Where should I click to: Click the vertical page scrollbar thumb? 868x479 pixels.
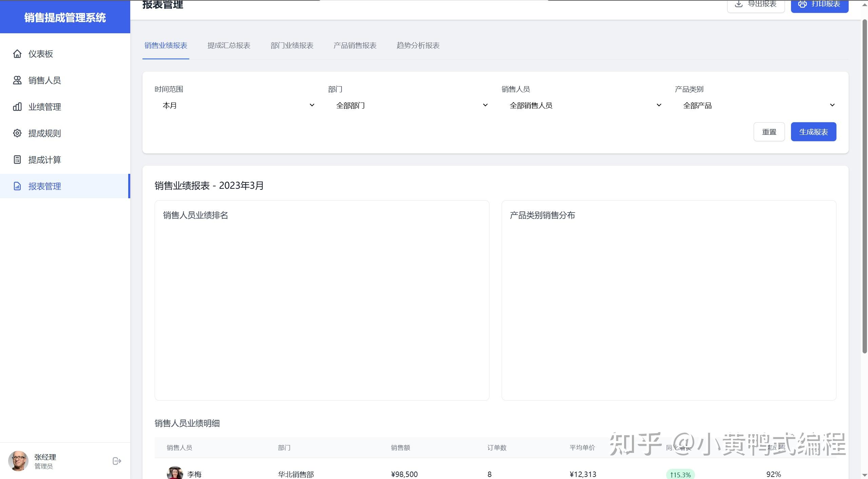click(865, 187)
